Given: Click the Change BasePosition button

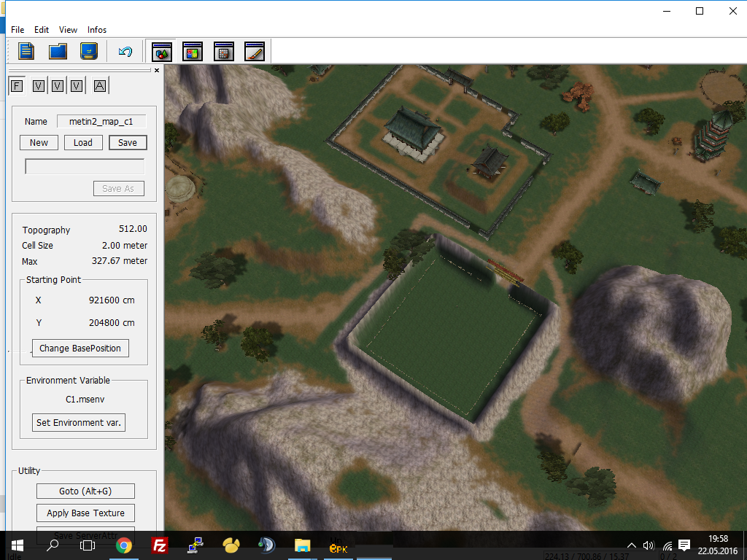Looking at the screenshot, I should coord(80,348).
